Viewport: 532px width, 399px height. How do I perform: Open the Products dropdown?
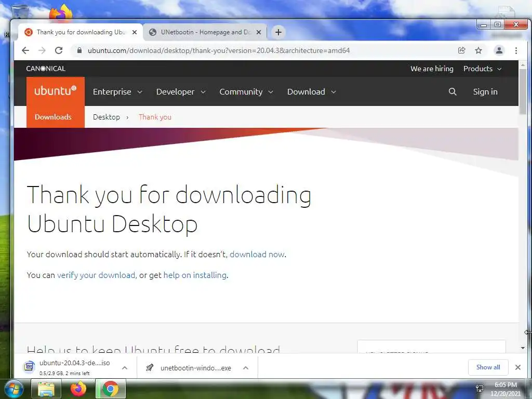[483, 69]
